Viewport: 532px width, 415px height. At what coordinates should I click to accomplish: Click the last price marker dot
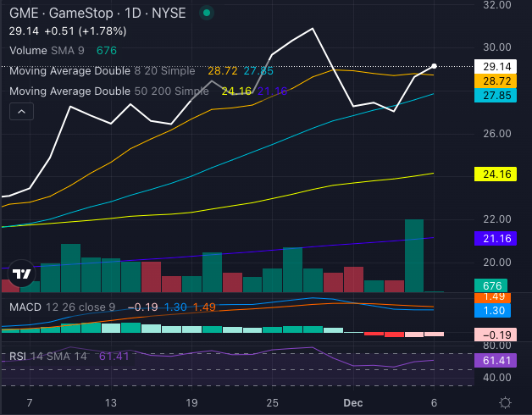pyautogui.click(x=434, y=65)
